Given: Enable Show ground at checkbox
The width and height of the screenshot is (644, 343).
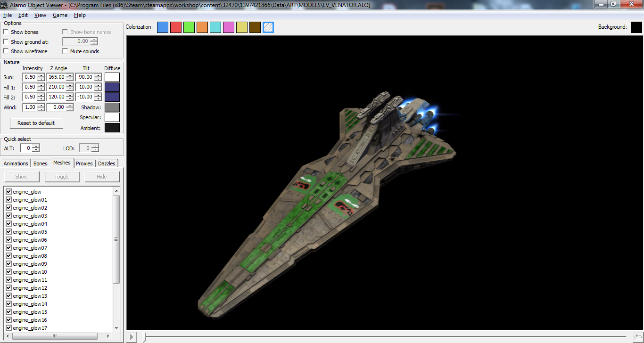Looking at the screenshot, I should pyautogui.click(x=6, y=42).
